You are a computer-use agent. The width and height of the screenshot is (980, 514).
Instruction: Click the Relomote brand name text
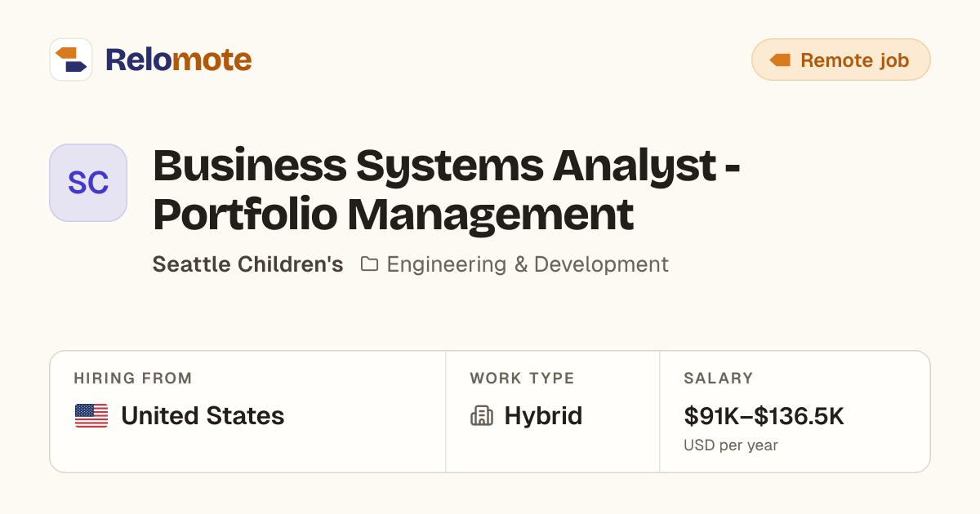178,60
